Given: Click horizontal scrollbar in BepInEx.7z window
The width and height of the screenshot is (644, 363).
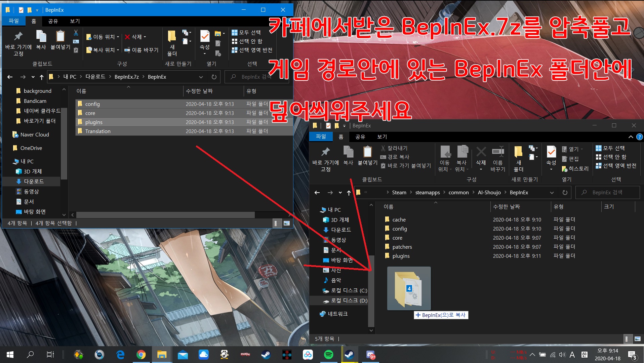Looking at the screenshot, I should tap(165, 214).
